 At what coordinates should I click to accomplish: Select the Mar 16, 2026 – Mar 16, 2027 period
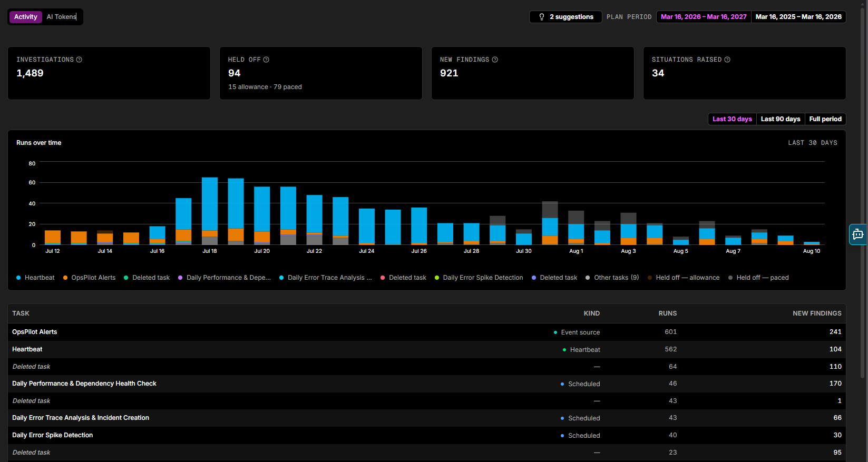click(704, 17)
